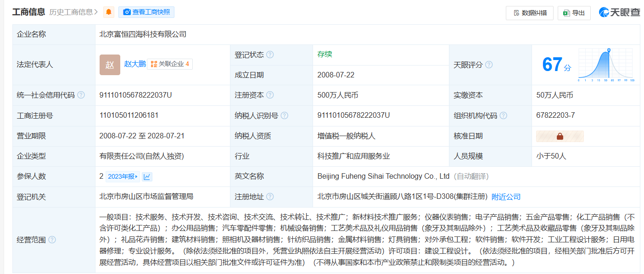Click help icon next to 统一社会信用代码
Viewport: 644px width, 274px height.
pos(81,95)
